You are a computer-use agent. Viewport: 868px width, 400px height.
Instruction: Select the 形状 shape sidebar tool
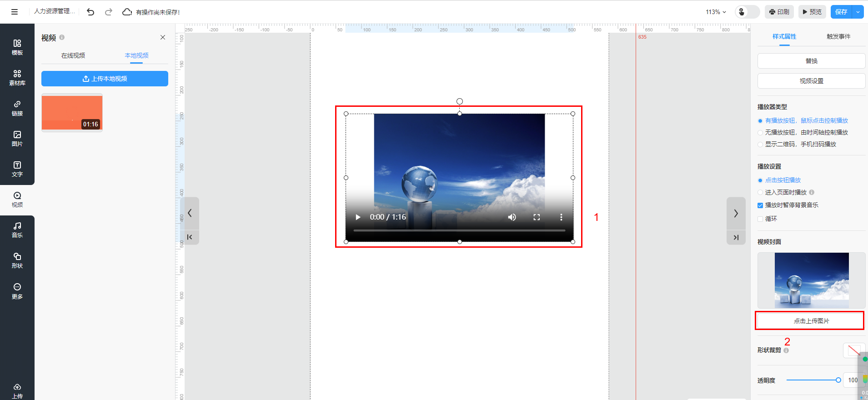[x=17, y=260]
